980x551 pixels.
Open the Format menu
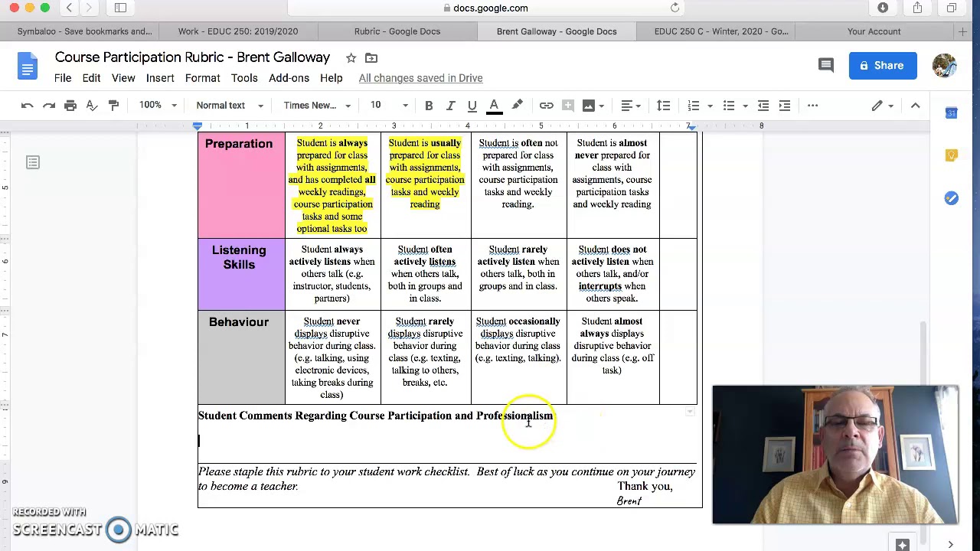click(x=202, y=78)
